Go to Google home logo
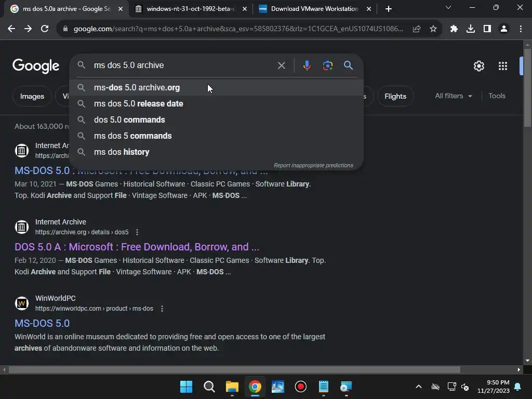This screenshot has height=399, width=532. click(x=36, y=66)
